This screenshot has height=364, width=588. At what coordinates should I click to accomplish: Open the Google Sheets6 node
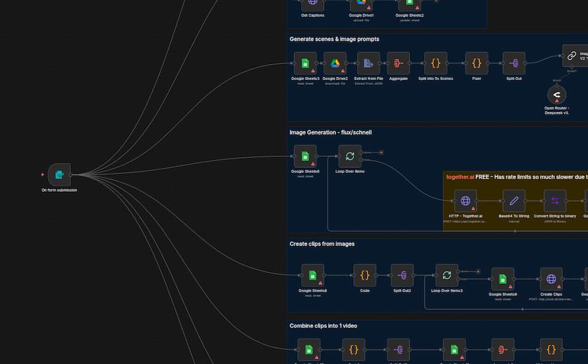(305, 156)
